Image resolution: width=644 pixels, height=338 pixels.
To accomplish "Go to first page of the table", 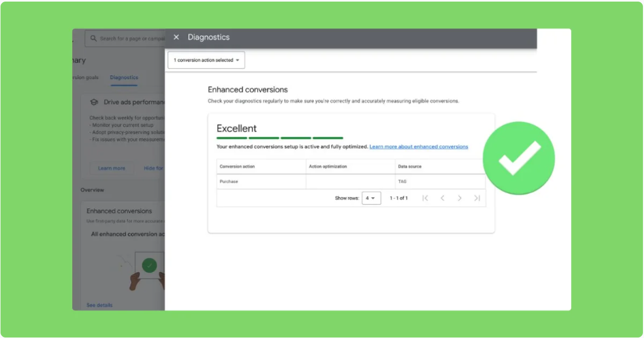I will [425, 198].
